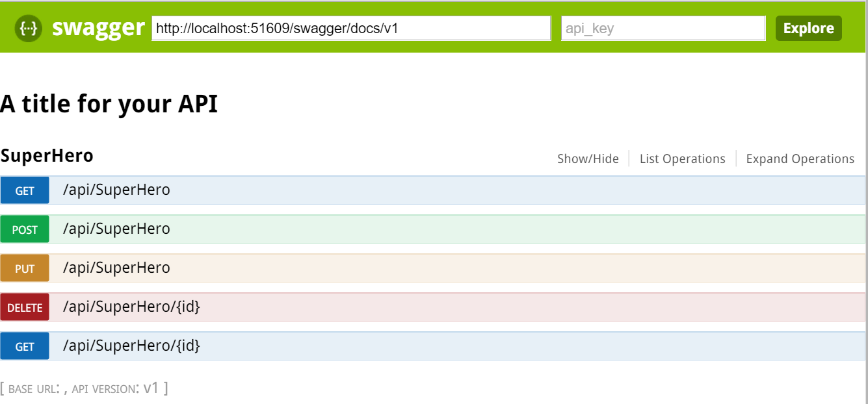Click the GET badge for /api/SuperHero/{id}
This screenshot has width=868, height=404.
[25, 347]
